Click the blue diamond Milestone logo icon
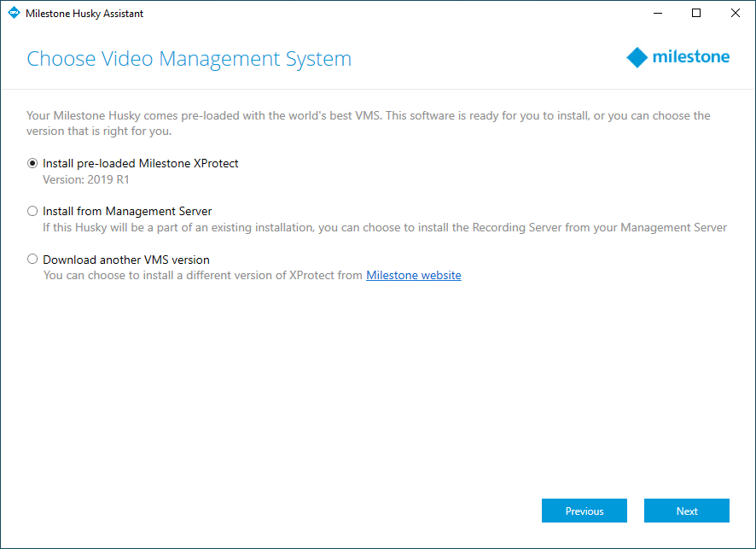This screenshot has height=549, width=756. (637, 58)
